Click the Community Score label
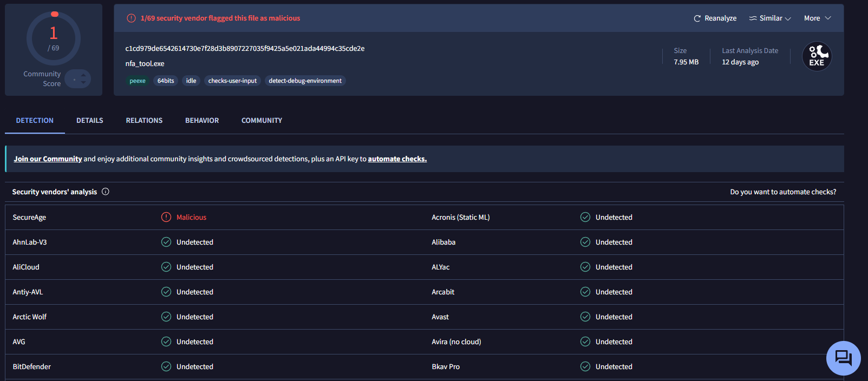868x381 pixels. (42, 79)
